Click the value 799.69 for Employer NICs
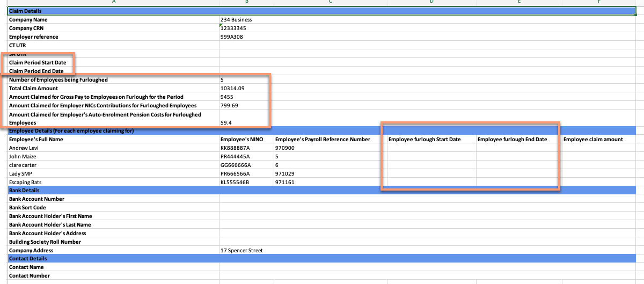The height and width of the screenshot is (284, 644). coord(229,106)
